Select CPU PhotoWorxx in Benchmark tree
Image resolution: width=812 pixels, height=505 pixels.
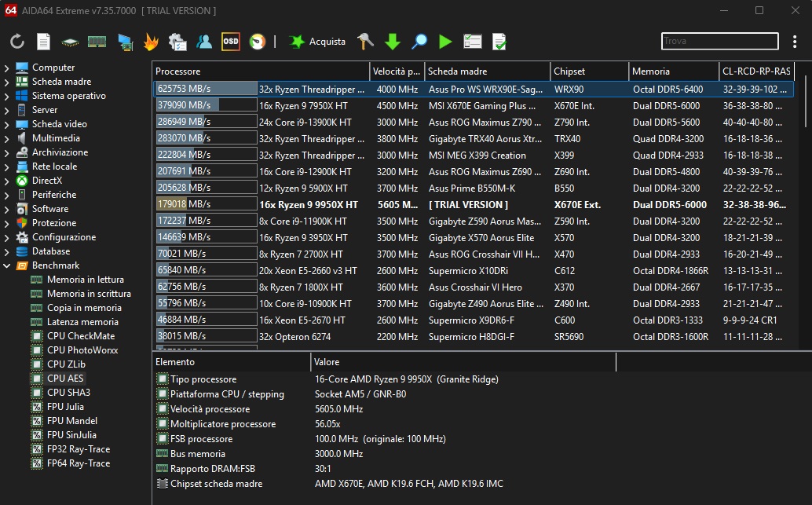tap(82, 350)
